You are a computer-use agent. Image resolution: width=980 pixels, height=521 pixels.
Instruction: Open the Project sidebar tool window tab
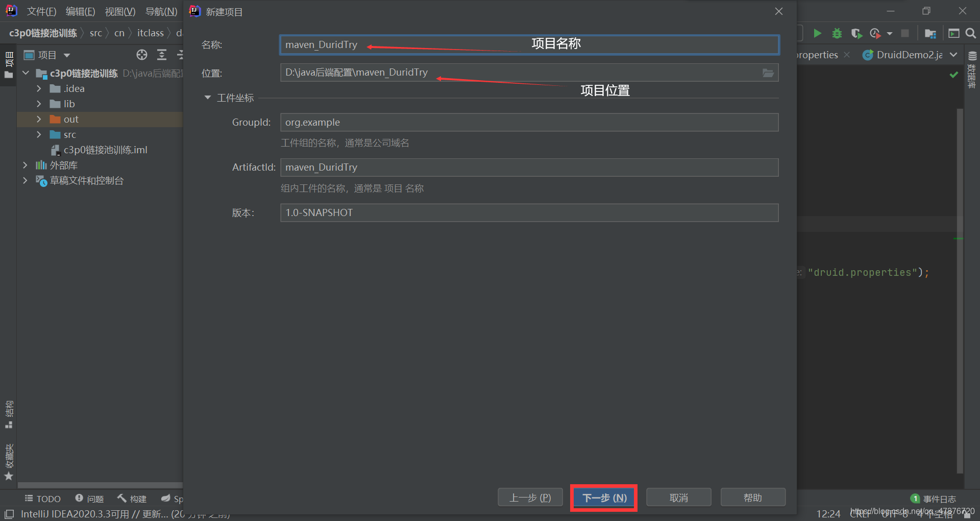9,65
